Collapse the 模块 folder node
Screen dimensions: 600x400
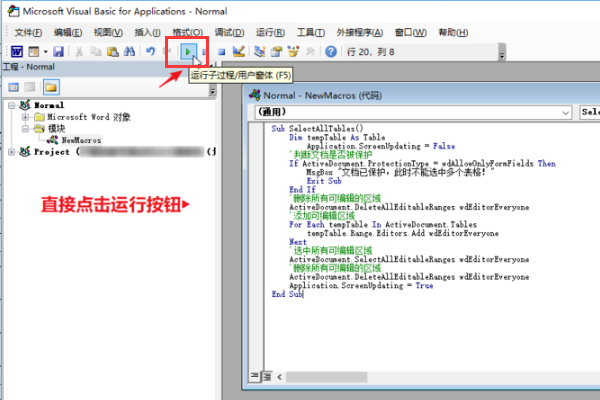(x=25, y=129)
